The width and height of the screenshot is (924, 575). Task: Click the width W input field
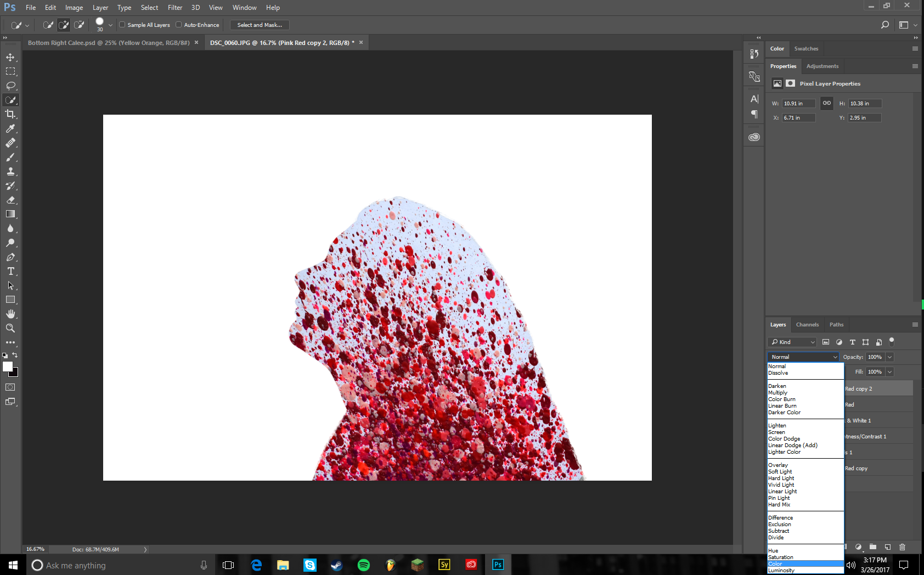798,103
